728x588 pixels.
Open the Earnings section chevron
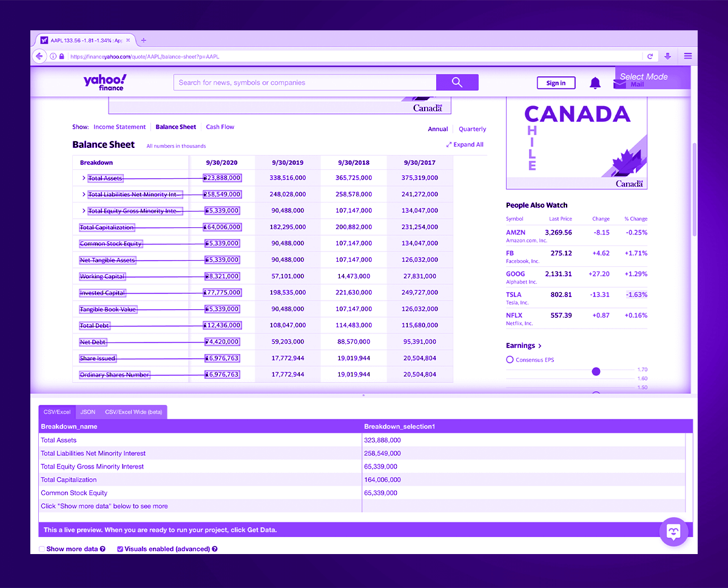coord(540,346)
